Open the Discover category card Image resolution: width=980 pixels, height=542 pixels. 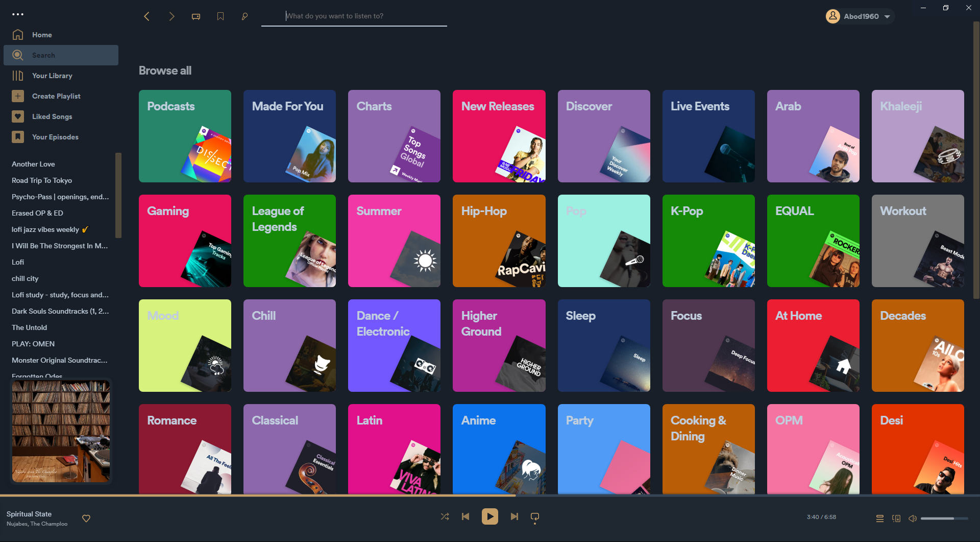click(604, 136)
